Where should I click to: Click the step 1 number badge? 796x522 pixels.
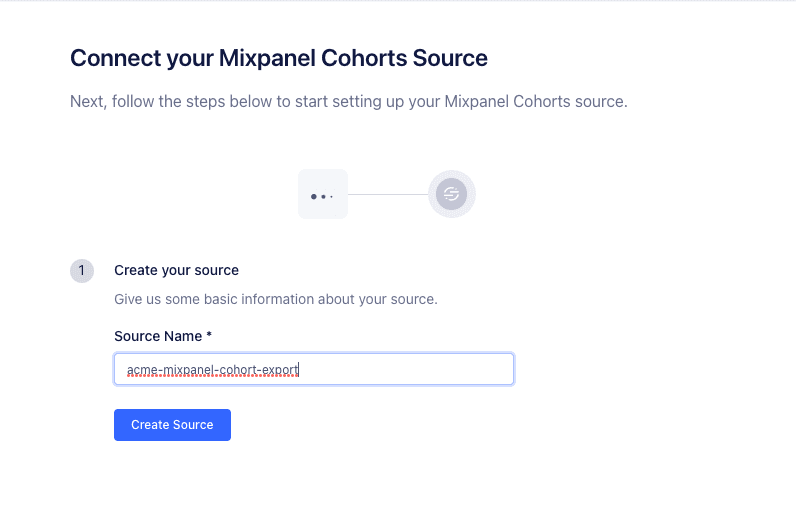[82, 271]
